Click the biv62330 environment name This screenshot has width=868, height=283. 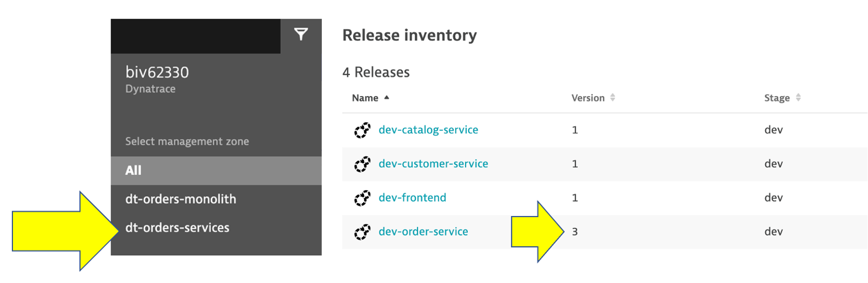pos(157,72)
